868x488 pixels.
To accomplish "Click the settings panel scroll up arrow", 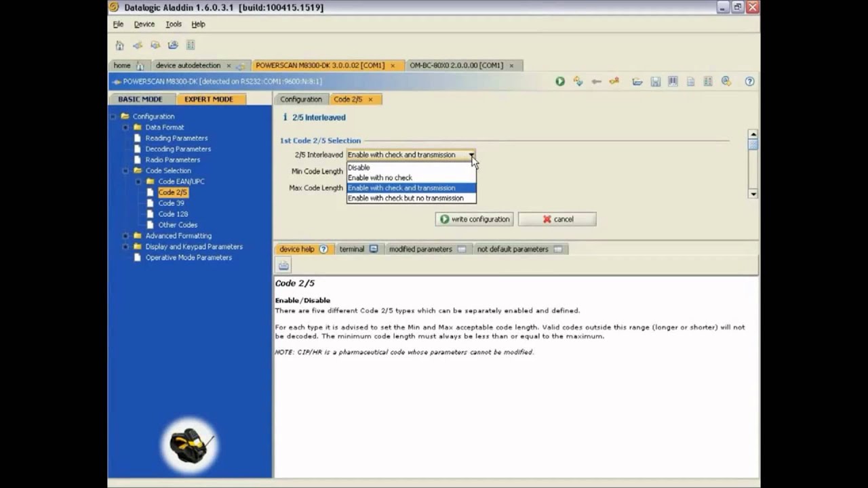I will [753, 134].
